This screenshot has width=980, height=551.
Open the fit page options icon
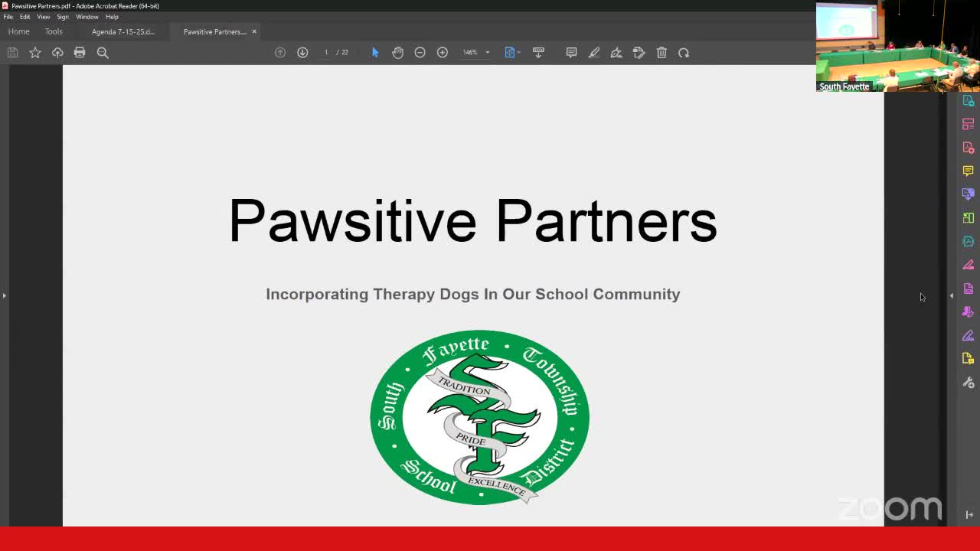pos(511,53)
